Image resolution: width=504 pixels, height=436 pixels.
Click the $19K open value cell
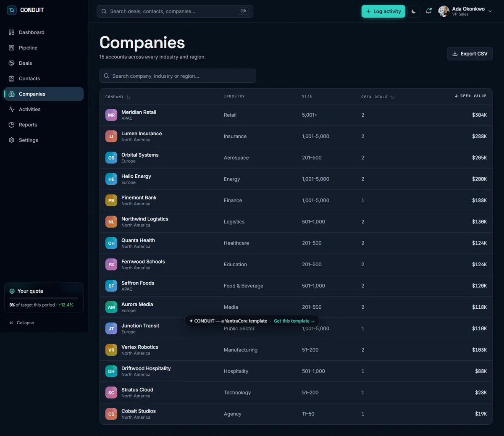[481, 414]
